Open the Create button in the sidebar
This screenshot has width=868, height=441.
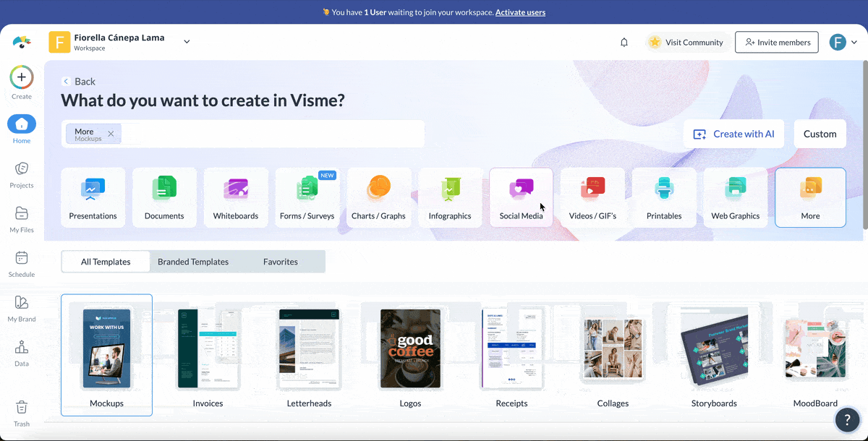[x=21, y=77]
